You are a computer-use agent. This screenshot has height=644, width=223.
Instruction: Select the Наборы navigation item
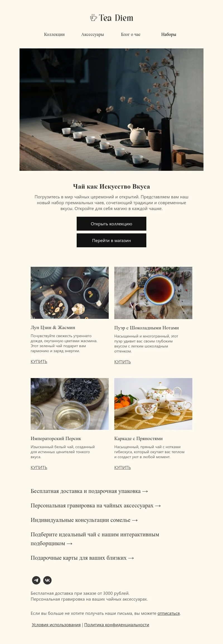click(169, 34)
